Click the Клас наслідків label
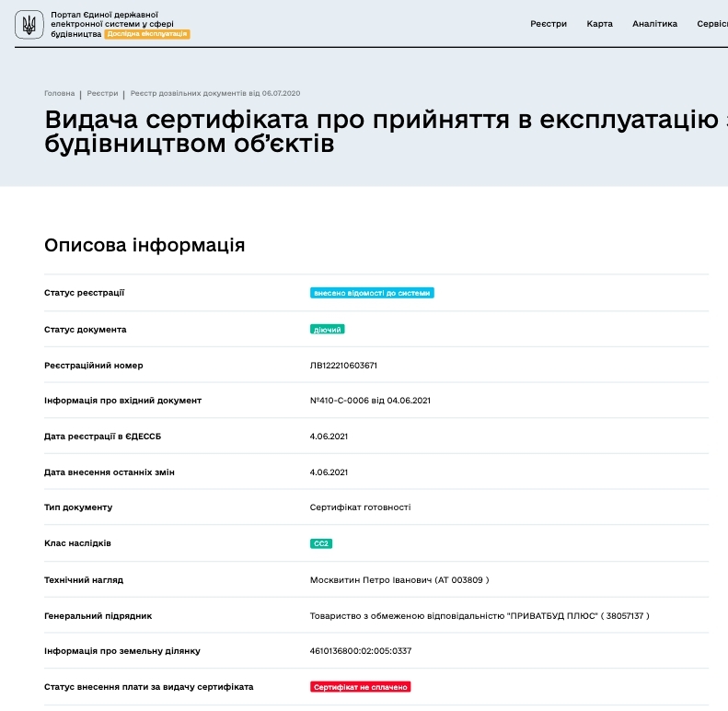728x711 pixels. (x=77, y=543)
